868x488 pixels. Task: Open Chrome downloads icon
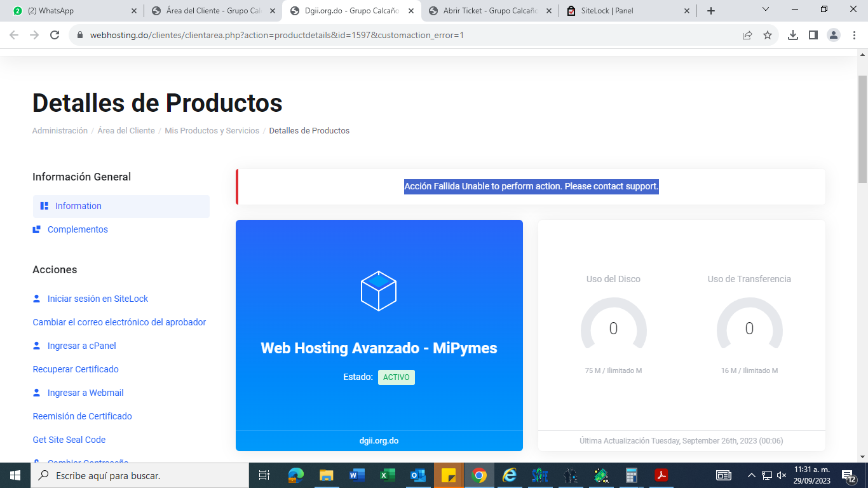click(x=793, y=36)
